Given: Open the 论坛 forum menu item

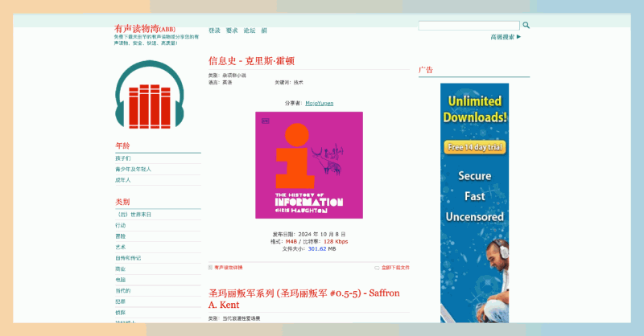Looking at the screenshot, I should click(x=250, y=31).
